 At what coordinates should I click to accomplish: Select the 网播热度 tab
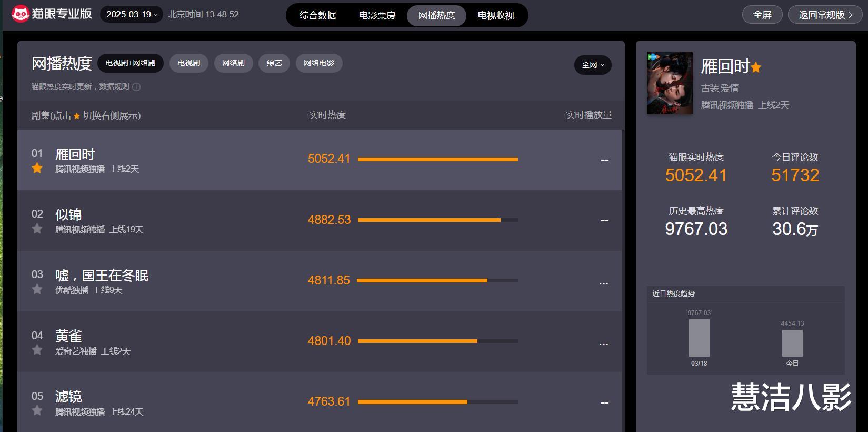tap(436, 15)
